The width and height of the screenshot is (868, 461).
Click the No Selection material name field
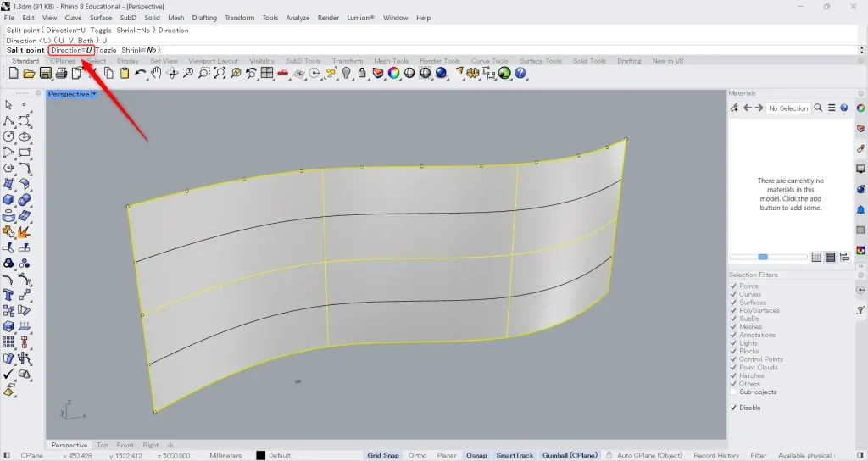[788, 108]
